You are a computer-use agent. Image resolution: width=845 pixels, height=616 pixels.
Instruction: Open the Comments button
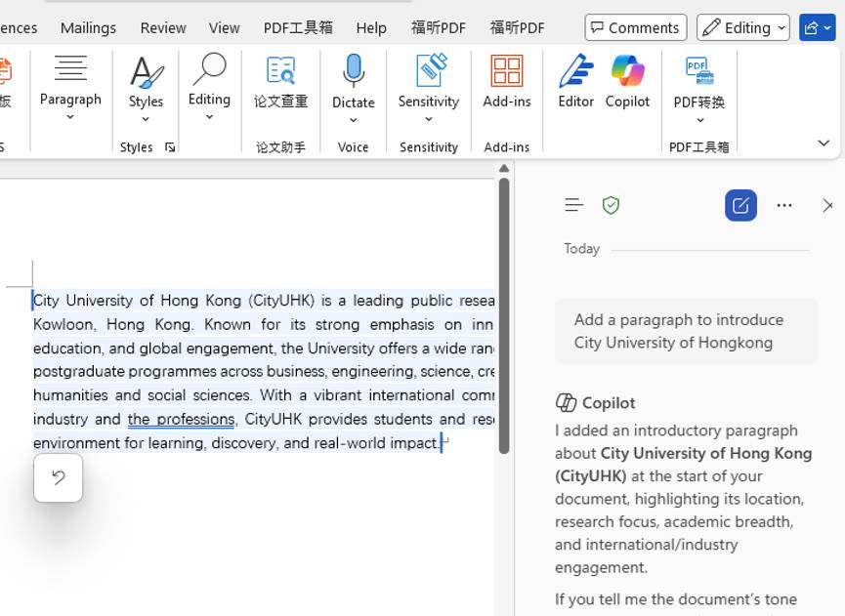click(x=636, y=27)
